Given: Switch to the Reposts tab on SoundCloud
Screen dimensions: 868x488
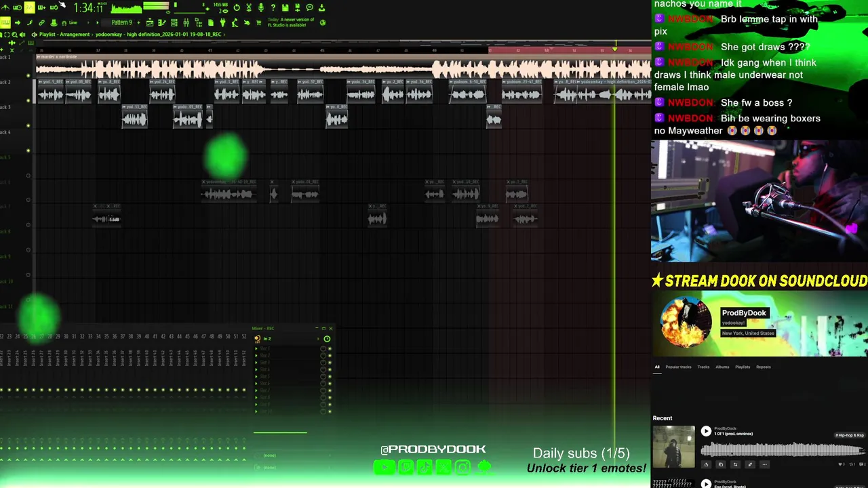Looking at the screenshot, I should coord(764,367).
